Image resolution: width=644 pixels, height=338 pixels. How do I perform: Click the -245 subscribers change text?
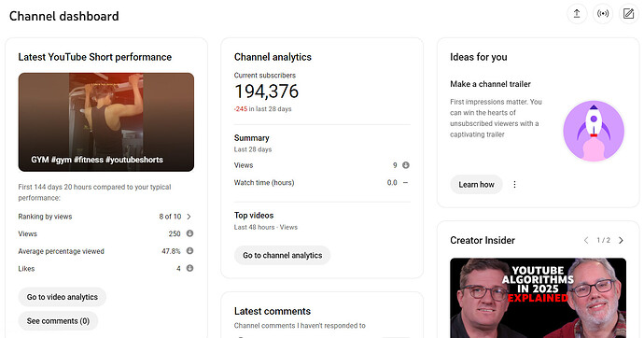pyautogui.click(x=241, y=109)
